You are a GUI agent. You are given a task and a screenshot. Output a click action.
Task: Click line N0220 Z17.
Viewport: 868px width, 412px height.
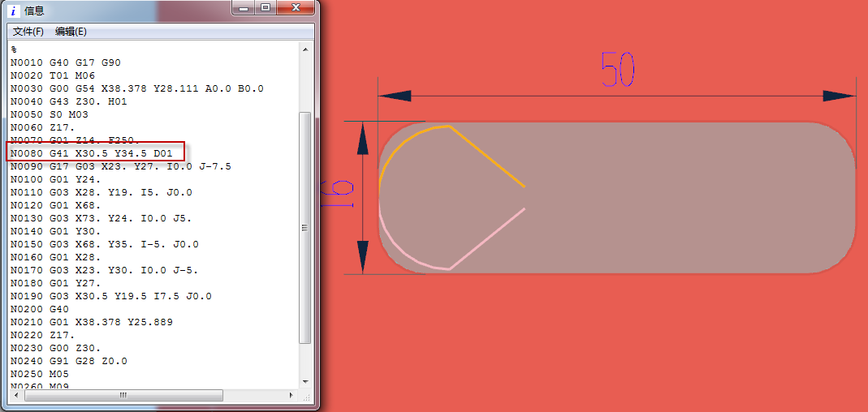[42, 335]
